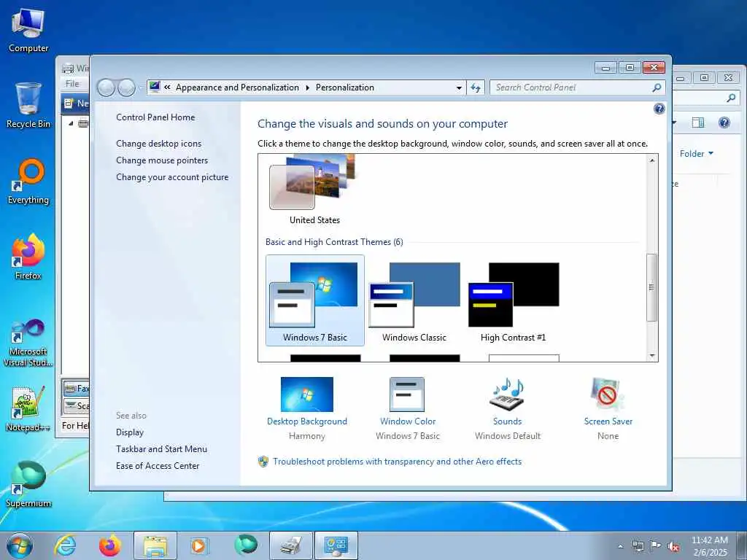Screen dimensions: 747x560
Task: Click the network tray icon
Action: point(638,546)
